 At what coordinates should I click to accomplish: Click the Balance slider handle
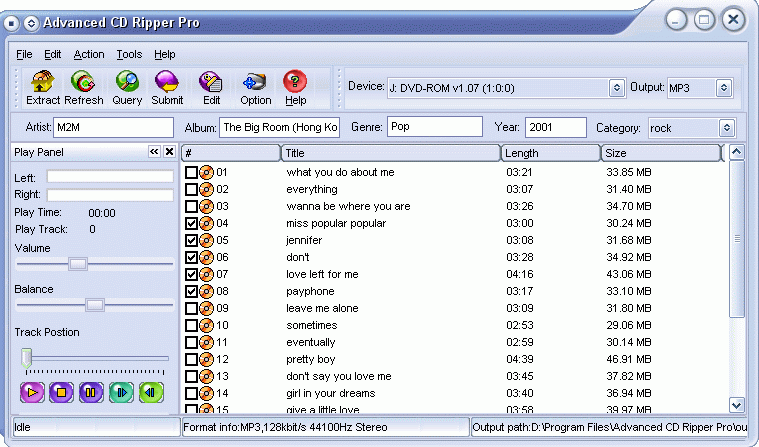(x=94, y=305)
